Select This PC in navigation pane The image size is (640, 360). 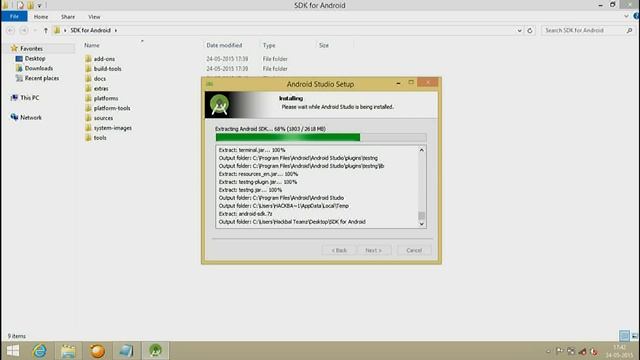[25, 98]
